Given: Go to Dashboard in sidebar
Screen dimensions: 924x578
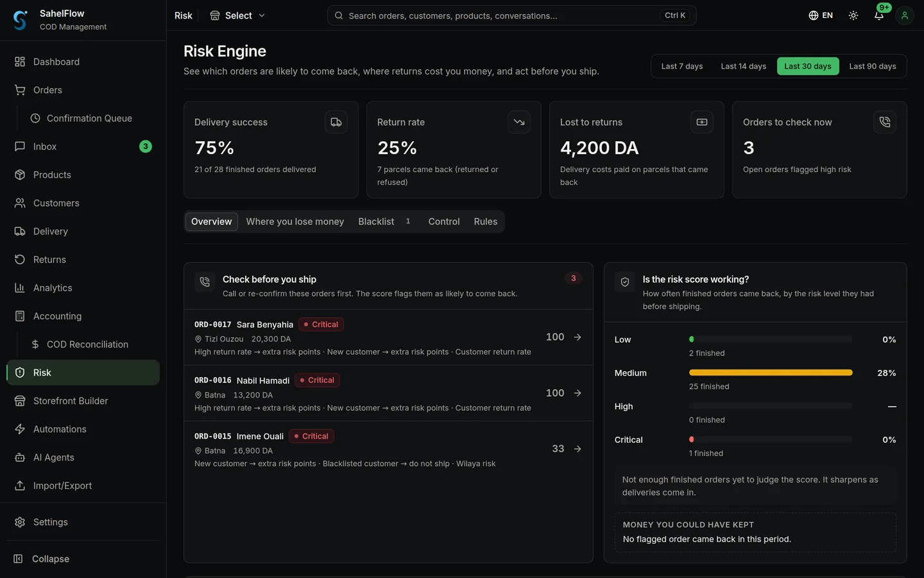Looking at the screenshot, I should pyautogui.click(x=83, y=62).
